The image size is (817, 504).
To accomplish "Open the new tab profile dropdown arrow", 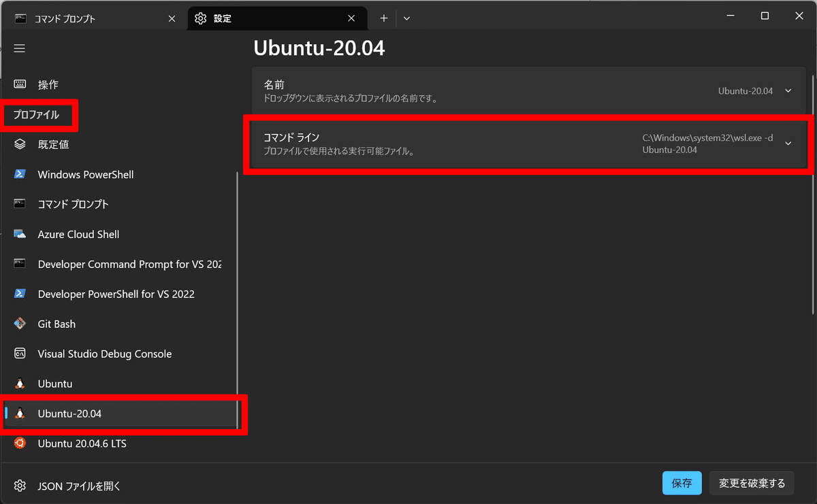I will pos(406,18).
